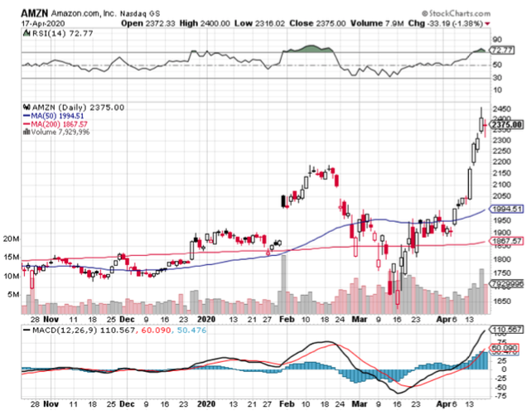Click the 2100 price axis label
Screen dimensions: 527x420
502,185
